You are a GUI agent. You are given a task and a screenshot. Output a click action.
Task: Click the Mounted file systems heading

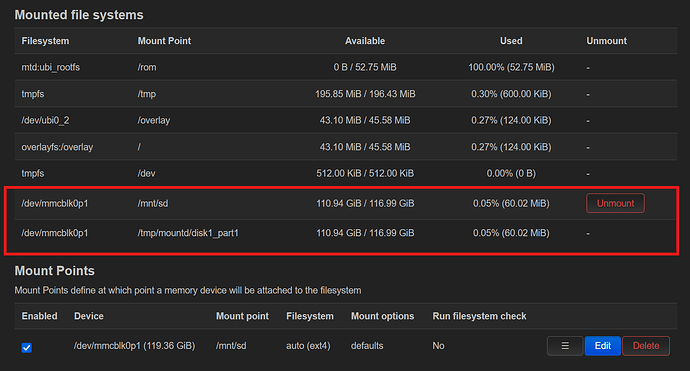(79, 15)
